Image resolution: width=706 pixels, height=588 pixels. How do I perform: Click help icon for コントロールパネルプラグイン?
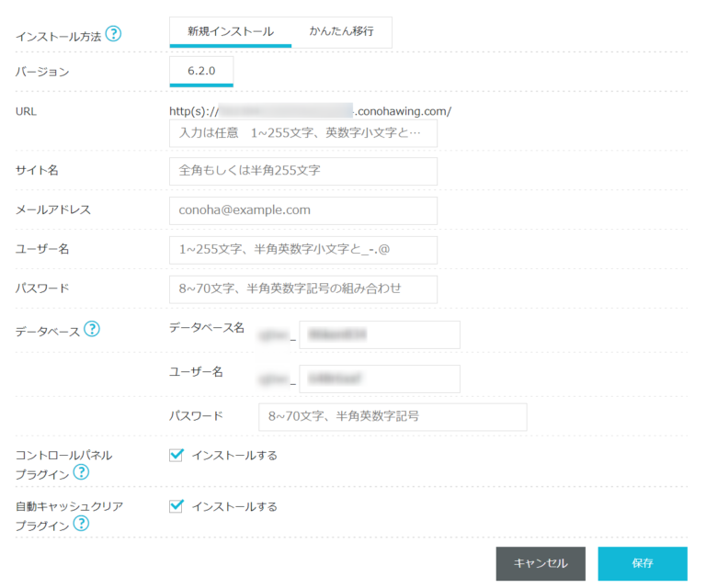pyautogui.click(x=81, y=472)
